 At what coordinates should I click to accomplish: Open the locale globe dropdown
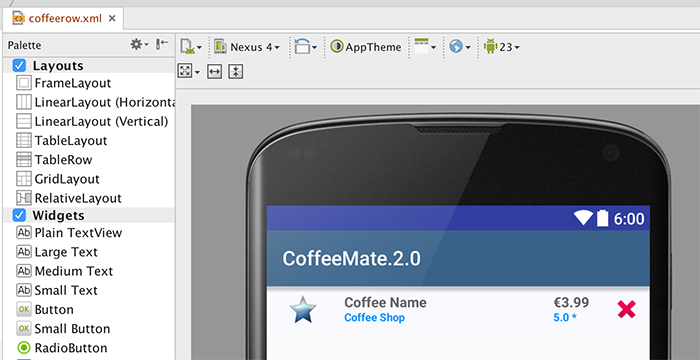[x=460, y=47]
